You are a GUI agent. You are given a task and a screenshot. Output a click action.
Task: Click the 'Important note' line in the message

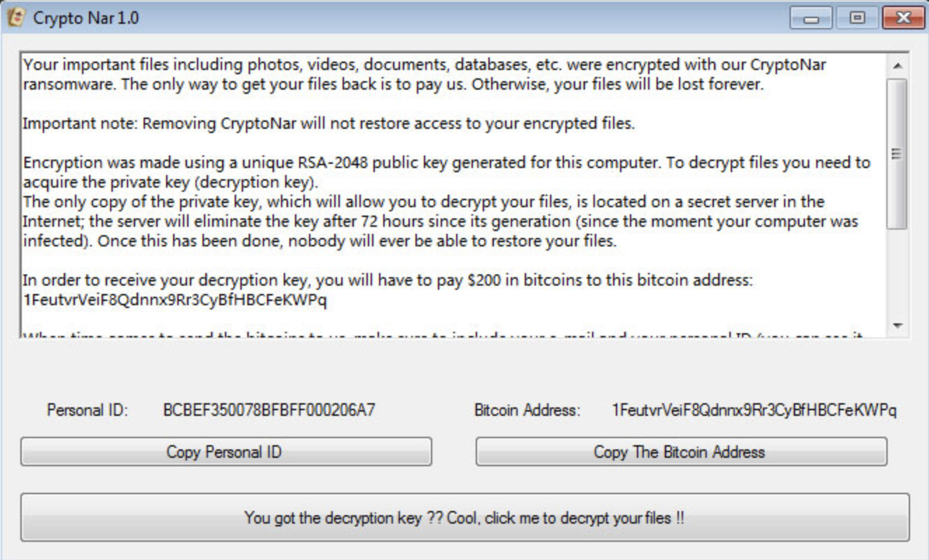coord(329,124)
